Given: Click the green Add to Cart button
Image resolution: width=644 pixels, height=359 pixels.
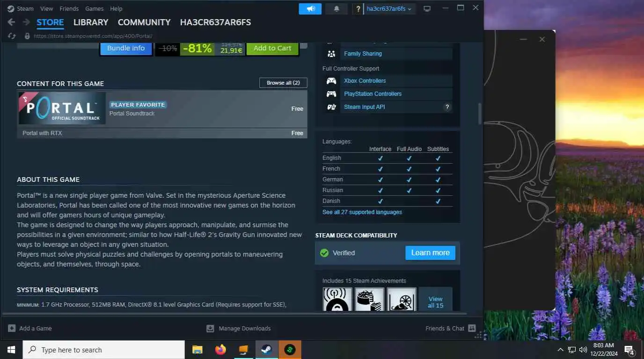Looking at the screenshot, I should [272, 48].
